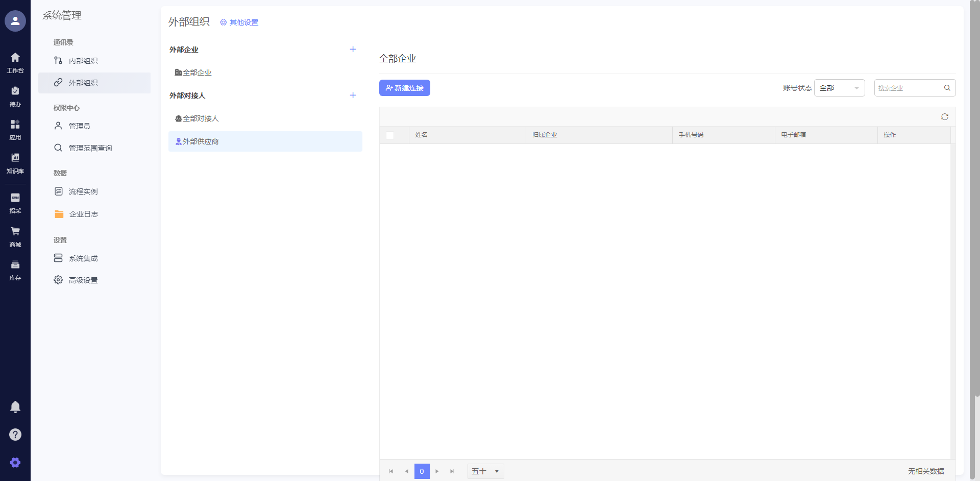Open the 其他设置 link
This screenshot has height=481, width=980.
(239, 22)
